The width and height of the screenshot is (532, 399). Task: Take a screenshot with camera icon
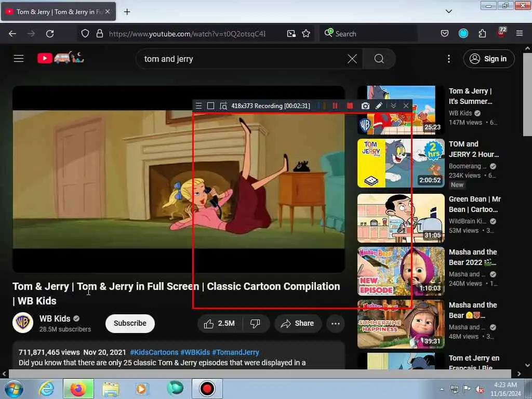(x=365, y=106)
